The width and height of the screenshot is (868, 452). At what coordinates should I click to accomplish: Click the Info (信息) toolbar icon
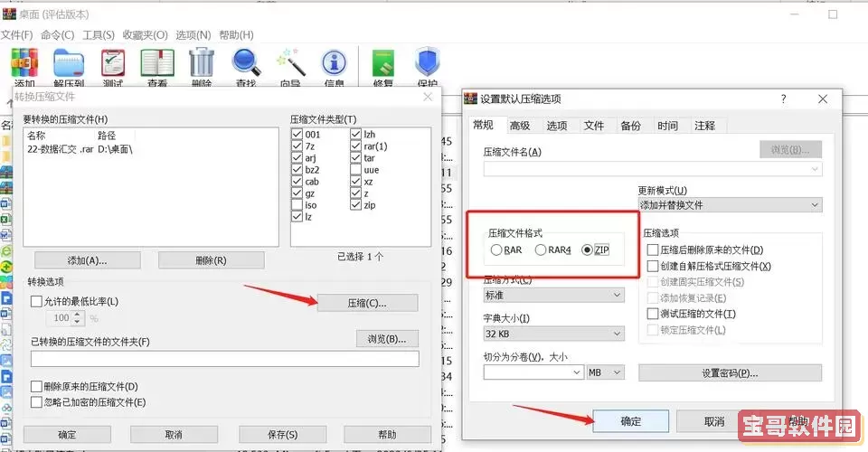coord(335,63)
